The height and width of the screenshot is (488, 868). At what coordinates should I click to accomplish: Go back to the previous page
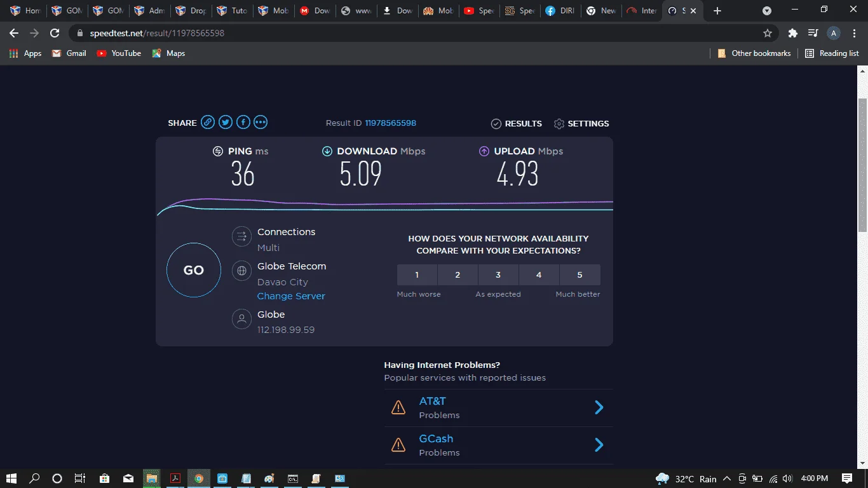pyautogui.click(x=14, y=33)
